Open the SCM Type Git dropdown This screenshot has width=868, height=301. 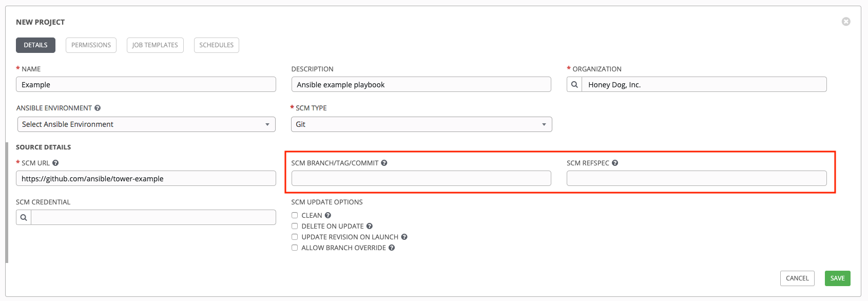tap(421, 124)
